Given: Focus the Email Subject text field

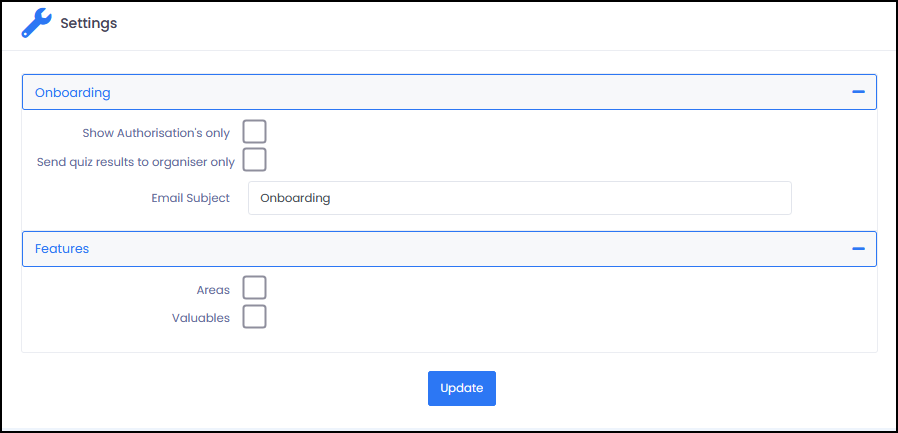Looking at the screenshot, I should coord(519,198).
